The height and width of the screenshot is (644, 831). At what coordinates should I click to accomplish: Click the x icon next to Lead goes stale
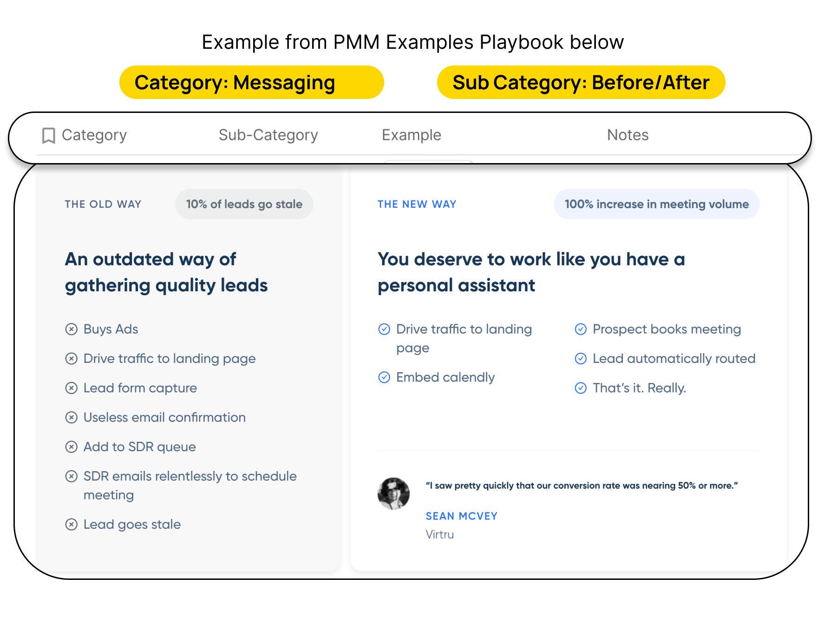(x=71, y=525)
